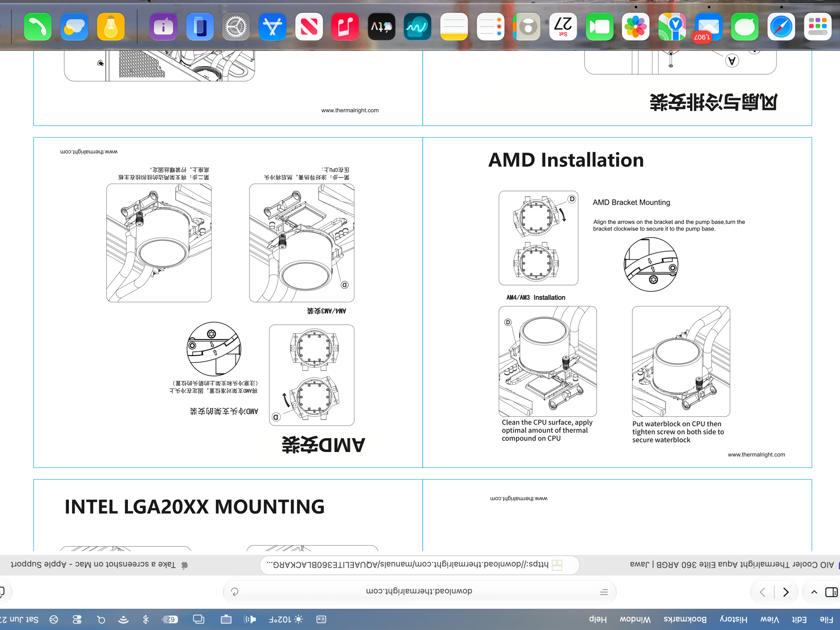Switch to Take a screenshot on Mac tab
Image resolution: width=840 pixels, height=630 pixels.
tap(98, 565)
